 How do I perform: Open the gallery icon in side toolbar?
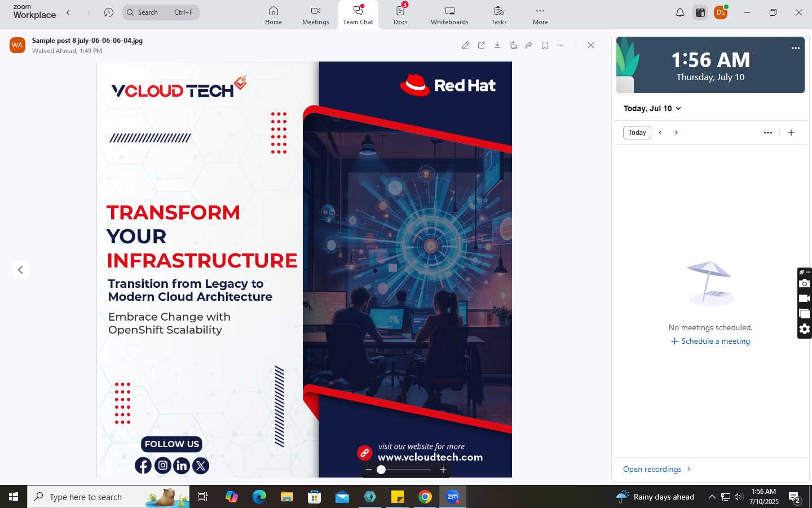(x=805, y=314)
